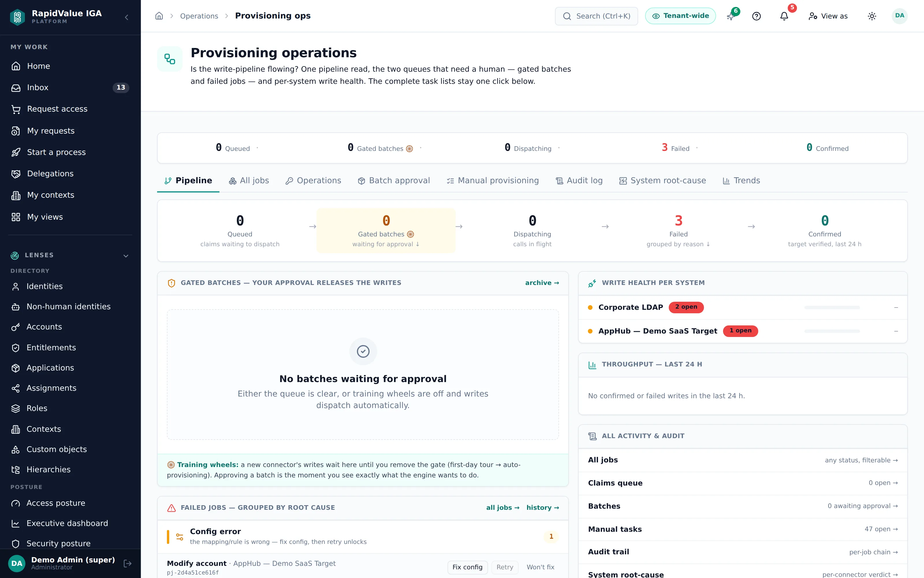
Task: Open the failed jobs all jobs link
Action: point(502,508)
